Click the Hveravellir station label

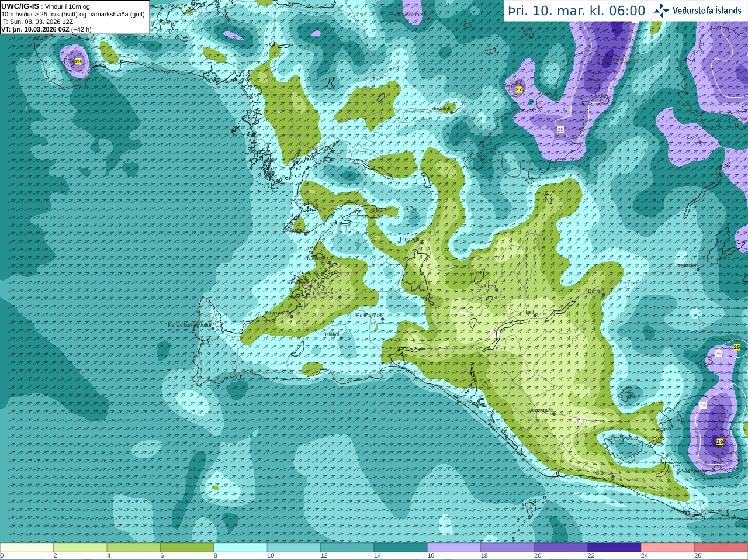[x=615, y=60]
